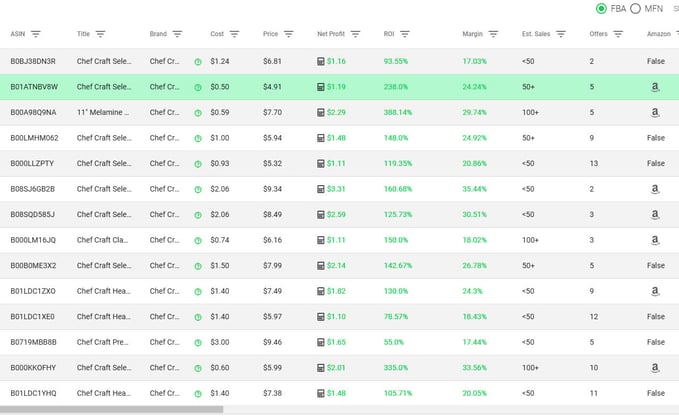Open the Net Profit column filter
Image resolution: width=679 pixels, height=416 pixels.
[x=355, y=34]
